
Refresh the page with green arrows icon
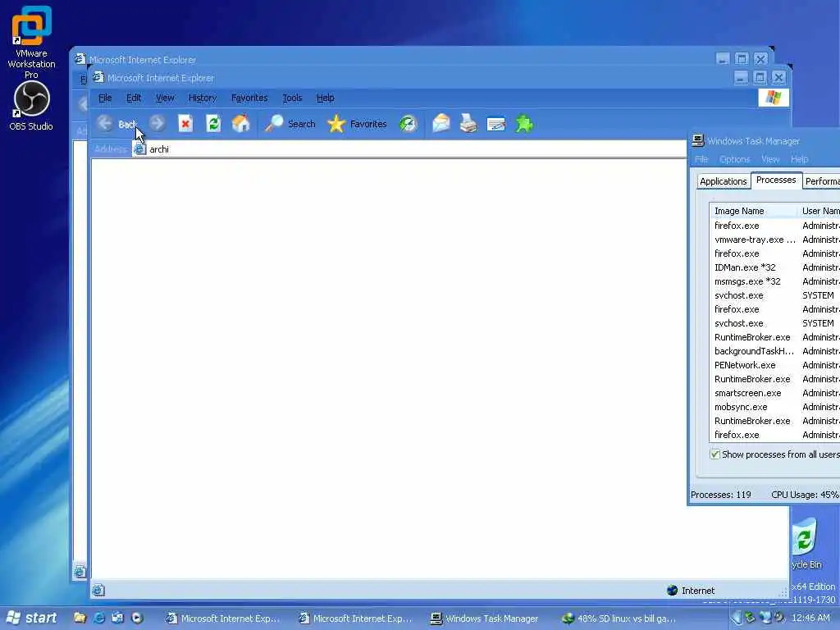pyautogui.click(x=213, y=124)
